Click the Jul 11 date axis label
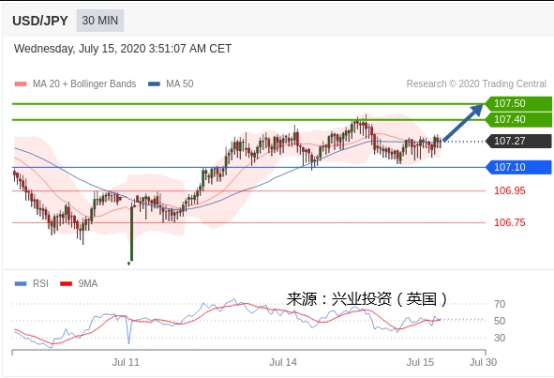This screenshot has width=554, height=378. tap(126, 362)
